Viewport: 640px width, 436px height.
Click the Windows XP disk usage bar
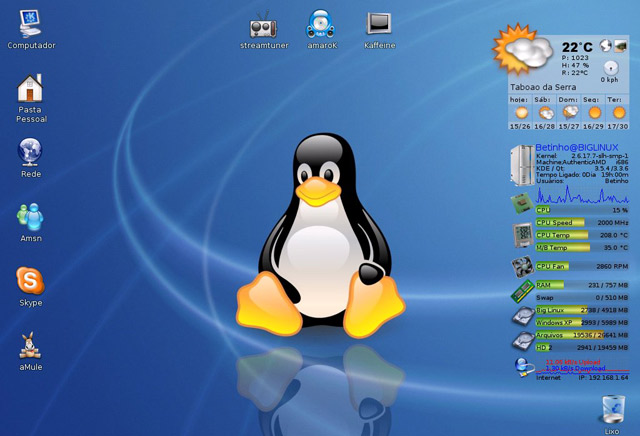(582, 323)
